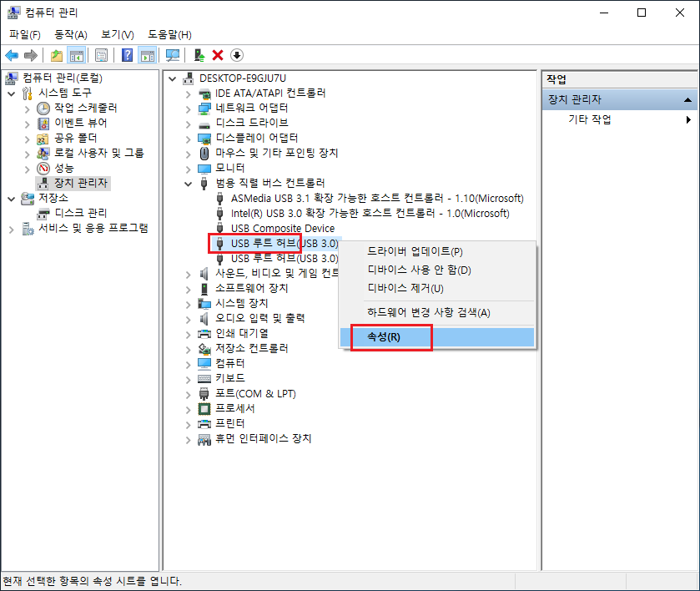
Task: Open the 파일(F) menu
Action: click(25, 35)
